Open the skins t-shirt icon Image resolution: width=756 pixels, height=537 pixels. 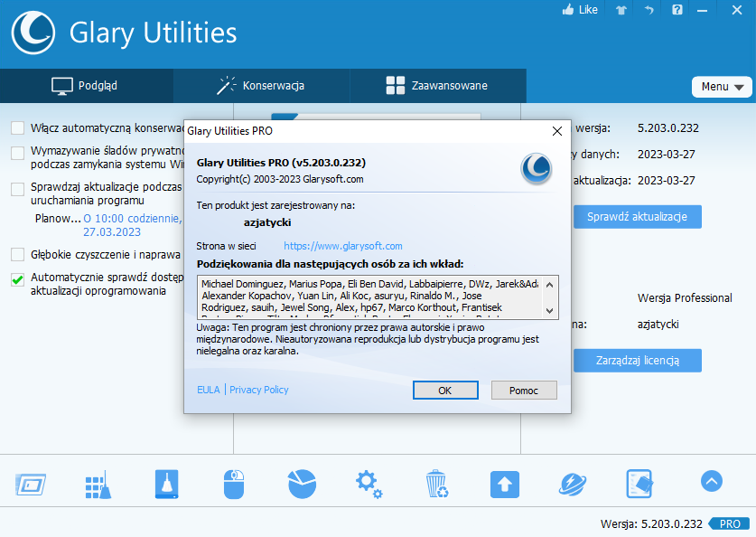(x=621, y=10)
